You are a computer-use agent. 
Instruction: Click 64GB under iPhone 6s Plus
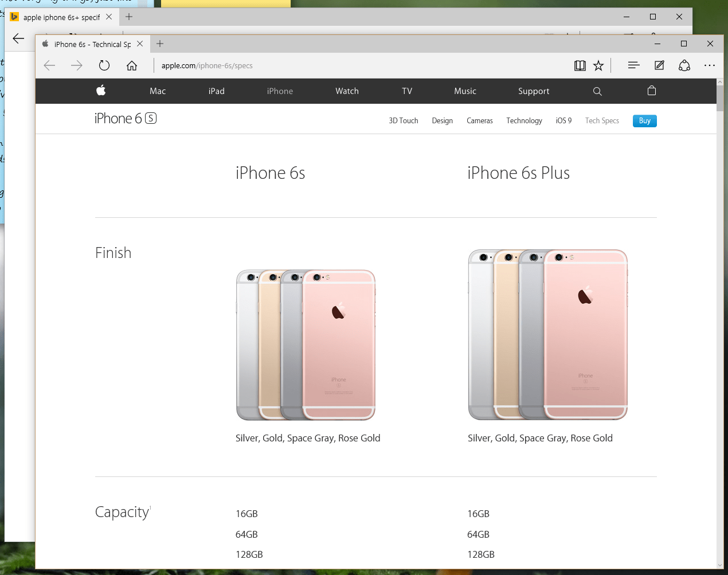[x=478, y=534]
